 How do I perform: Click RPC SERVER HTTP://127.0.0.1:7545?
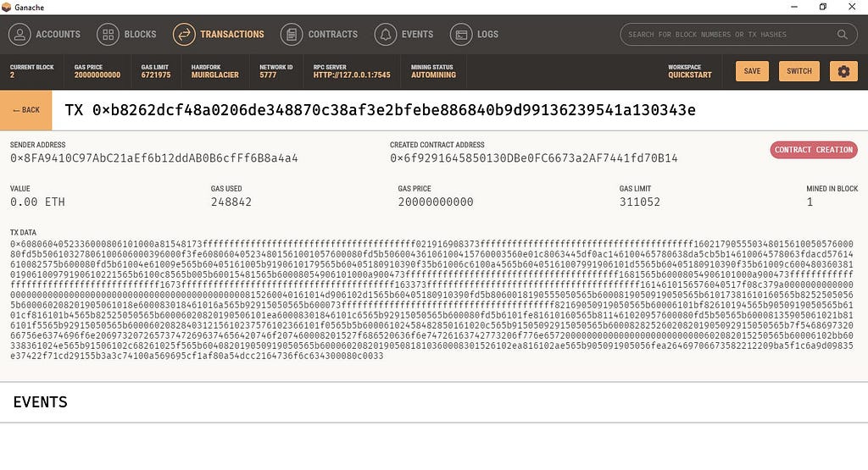pos(352,71)
